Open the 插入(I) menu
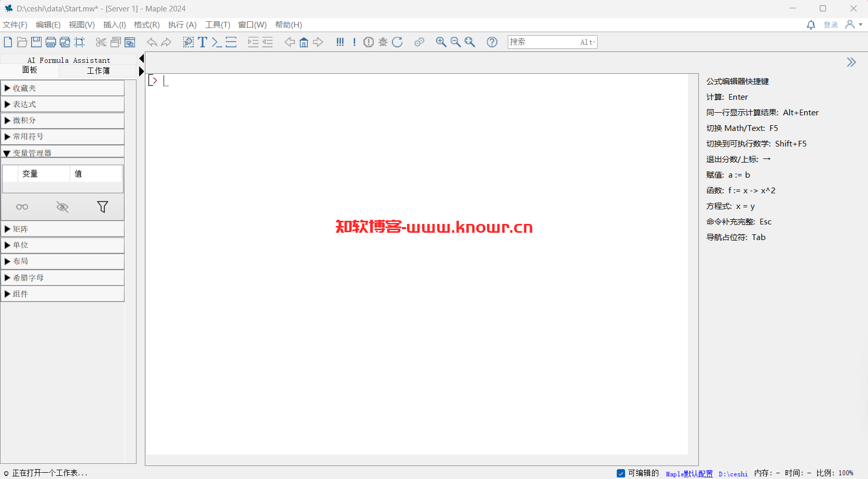Image resolution: width=868 pixels, height=479 pixels. pyautogui.click(x=115, y=25)
